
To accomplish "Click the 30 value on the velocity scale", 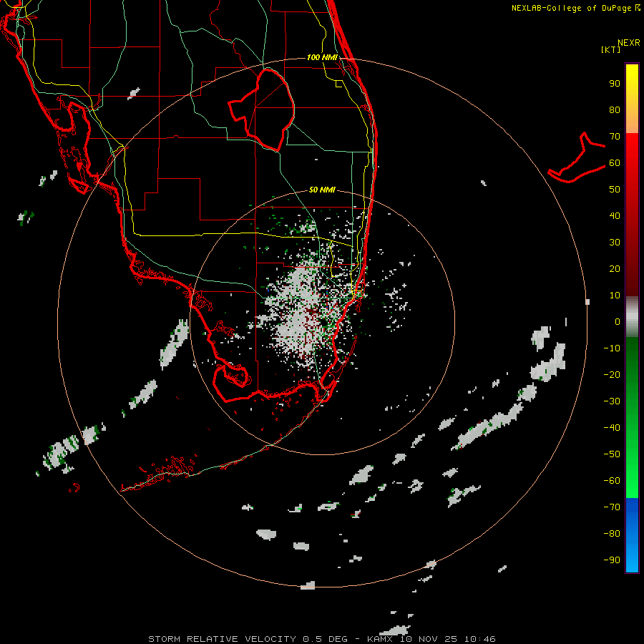I will click(x=615, y=243).
